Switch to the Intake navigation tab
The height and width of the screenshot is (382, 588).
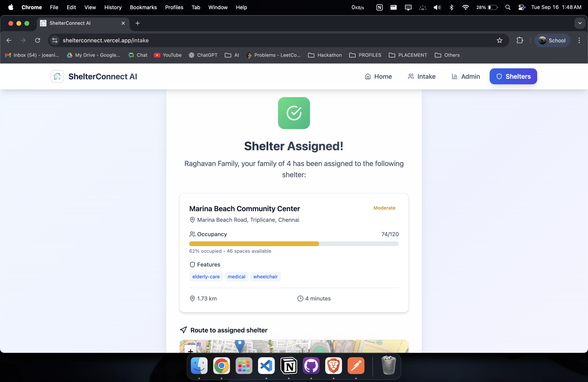[421, 77]
